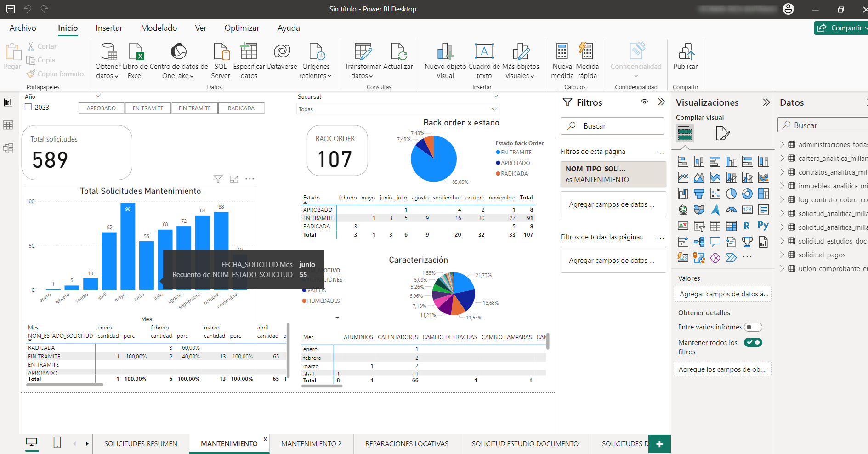Click the Compartir button
868x454 pixels.
click(840, 28)
